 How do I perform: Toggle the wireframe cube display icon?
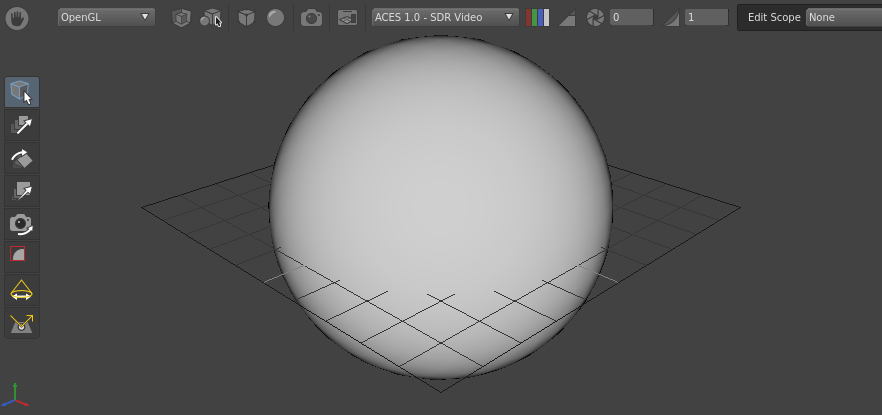pos(181,18)
